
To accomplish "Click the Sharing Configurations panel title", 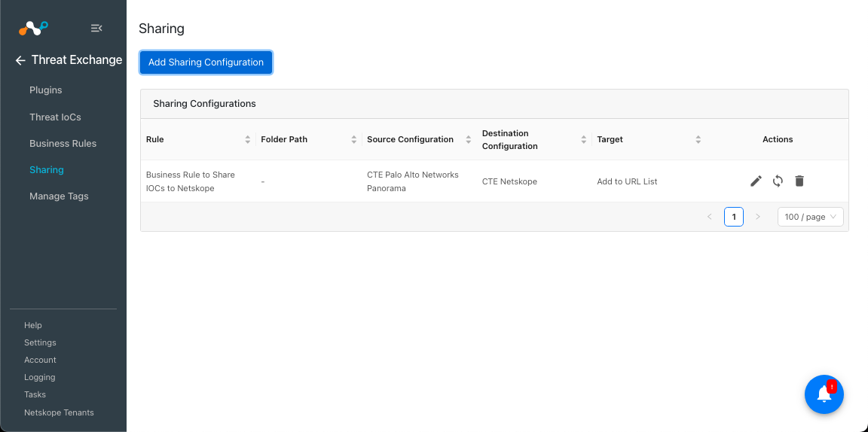I will tap(204, 103).
